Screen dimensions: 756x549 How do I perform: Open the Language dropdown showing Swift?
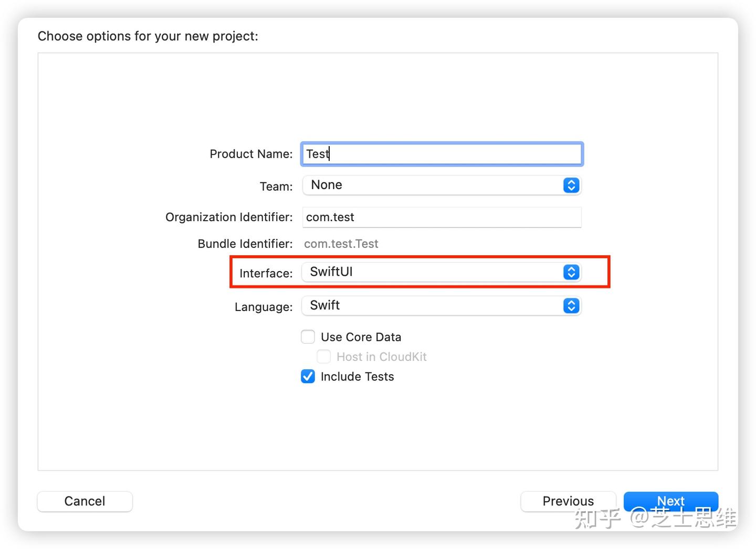tap(441, 306)
